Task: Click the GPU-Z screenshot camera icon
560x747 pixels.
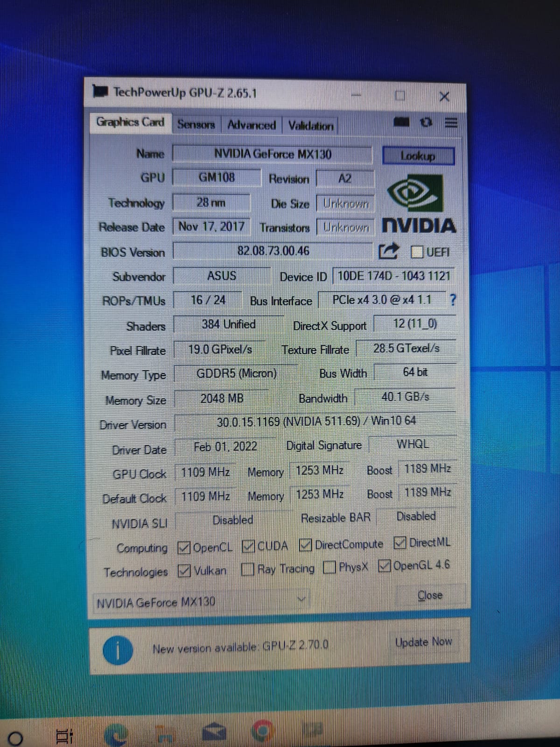Action: coord(401,122)
